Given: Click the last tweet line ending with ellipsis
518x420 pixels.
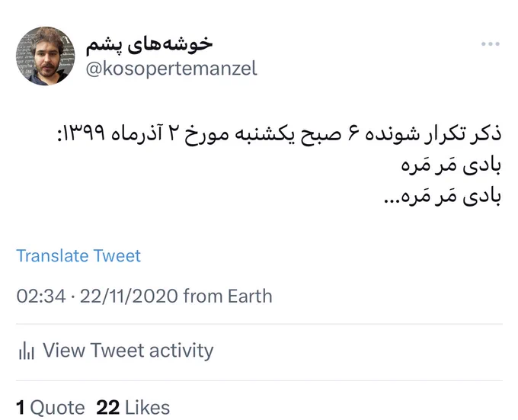Looking at the screenshot, I should [x=443, y=196].
